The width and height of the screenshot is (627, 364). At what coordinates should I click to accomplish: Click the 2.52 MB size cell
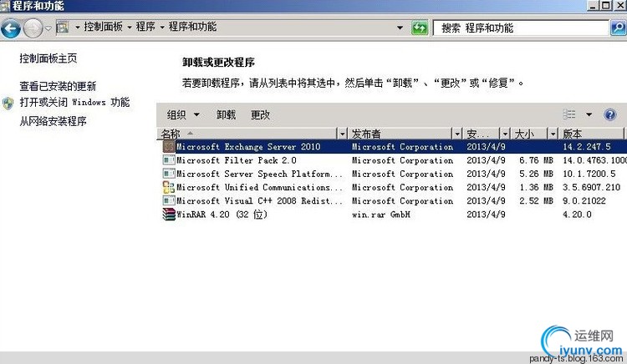[536, 200]
